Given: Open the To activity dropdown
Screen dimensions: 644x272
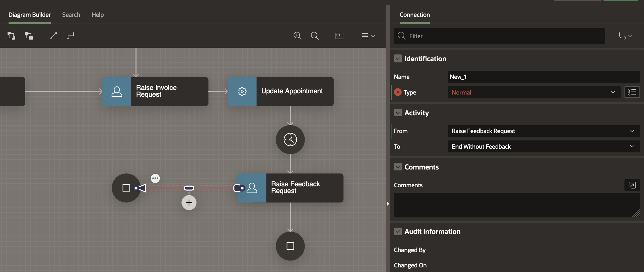Looking at the screenshot, I should [543, 147].
